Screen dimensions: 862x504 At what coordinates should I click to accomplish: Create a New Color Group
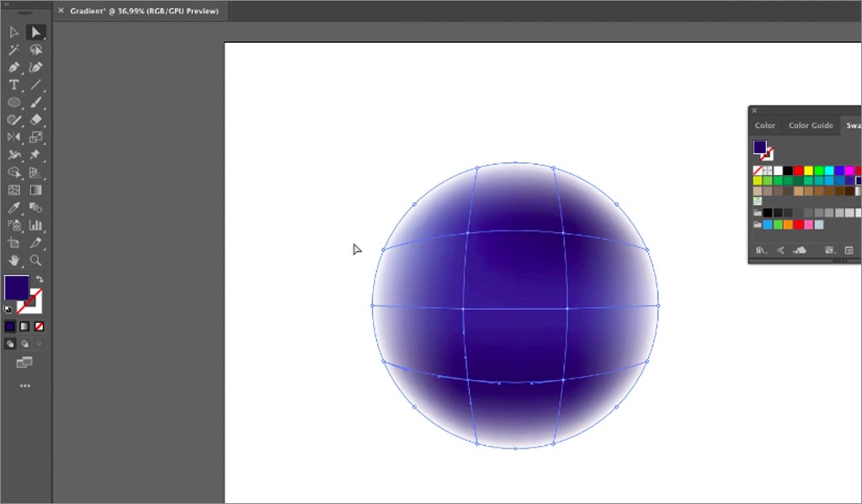830,249
